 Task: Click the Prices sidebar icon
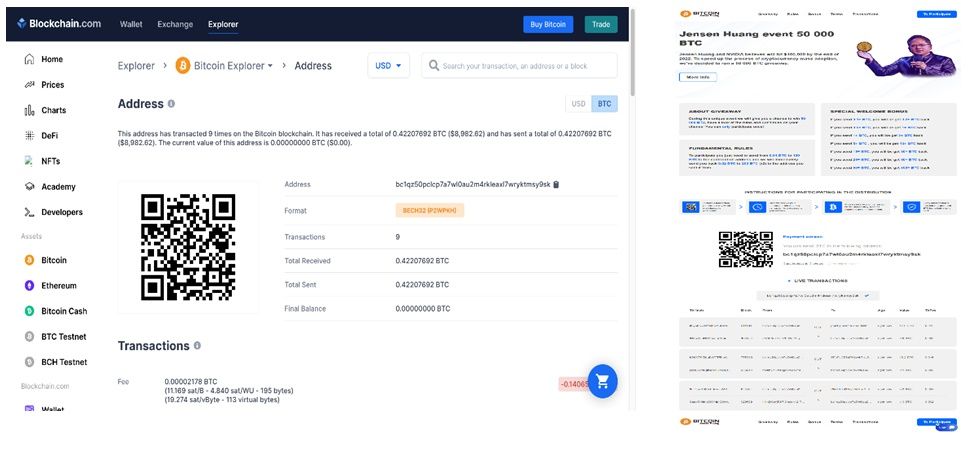pos(29,85)
